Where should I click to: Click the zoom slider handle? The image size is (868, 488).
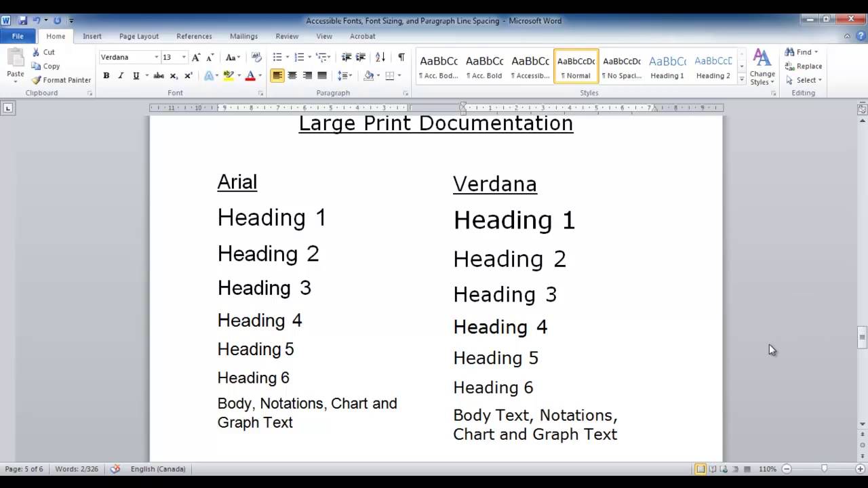824,469
